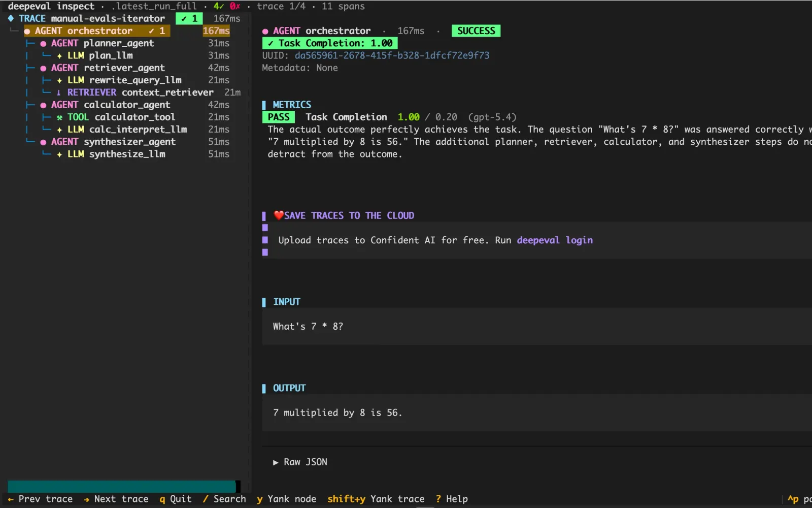Click the trace UUID value
This screenshot has width=812, height=508.
[x=392, y=55]
